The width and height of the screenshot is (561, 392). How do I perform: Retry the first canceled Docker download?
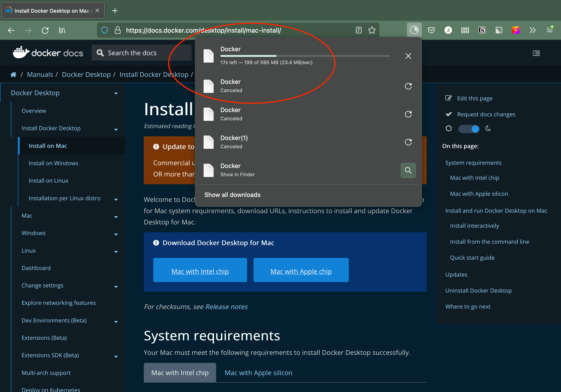pos(408,86)
